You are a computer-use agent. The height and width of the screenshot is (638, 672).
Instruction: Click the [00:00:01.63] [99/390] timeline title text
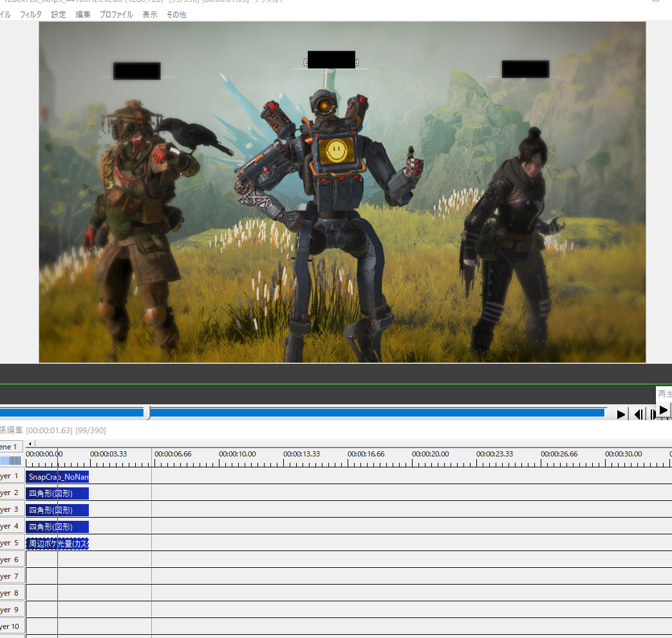(66, 430)
